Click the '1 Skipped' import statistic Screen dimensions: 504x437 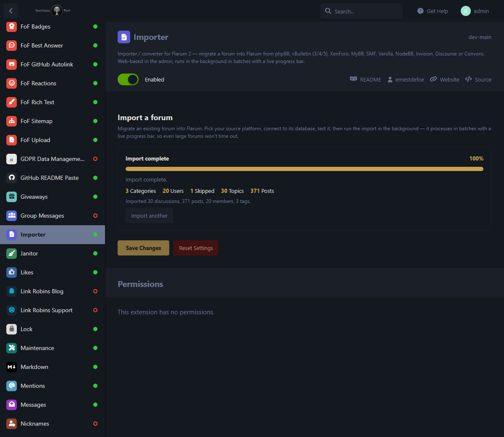(x=202, y=191)
